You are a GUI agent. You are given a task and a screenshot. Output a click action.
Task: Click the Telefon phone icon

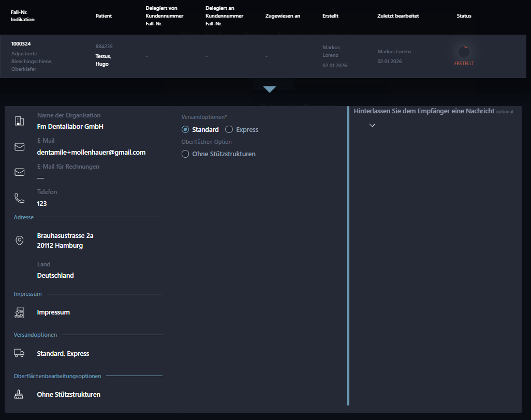click(x=20, y=198)
